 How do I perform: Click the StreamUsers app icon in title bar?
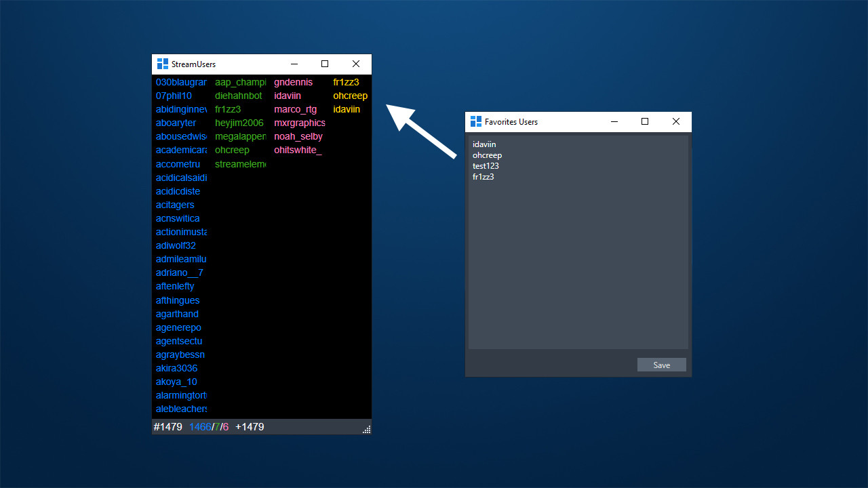pos(162,64)
